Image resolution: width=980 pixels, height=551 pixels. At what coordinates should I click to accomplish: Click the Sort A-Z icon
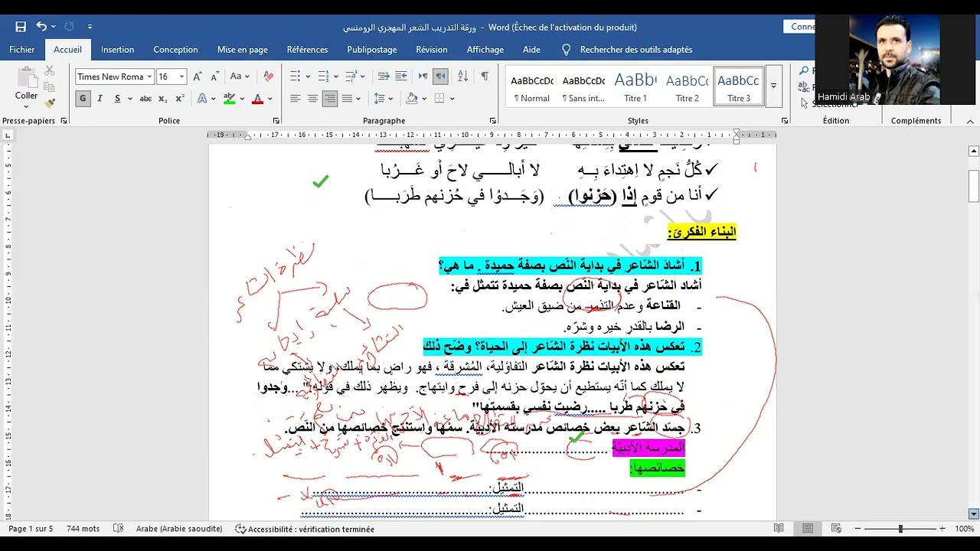462,77
